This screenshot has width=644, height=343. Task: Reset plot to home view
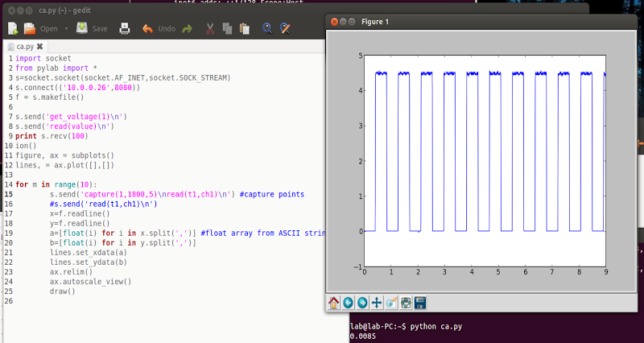click(334, 303)
